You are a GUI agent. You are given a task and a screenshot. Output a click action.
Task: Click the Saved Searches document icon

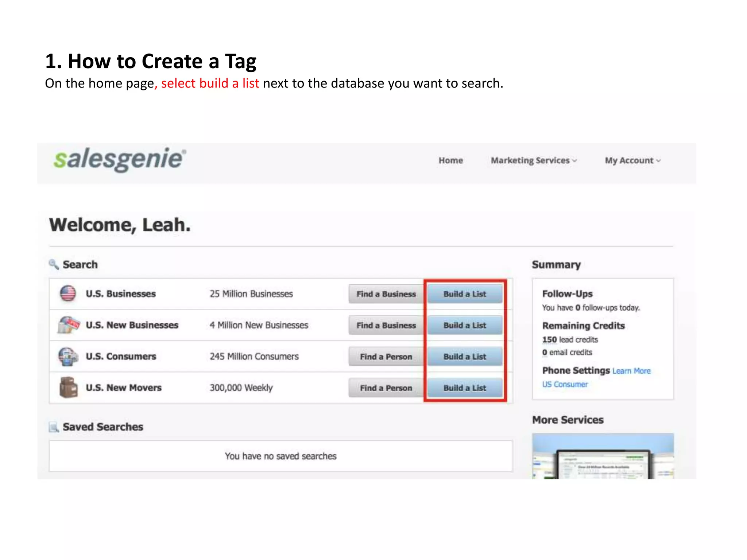point(54,427)
